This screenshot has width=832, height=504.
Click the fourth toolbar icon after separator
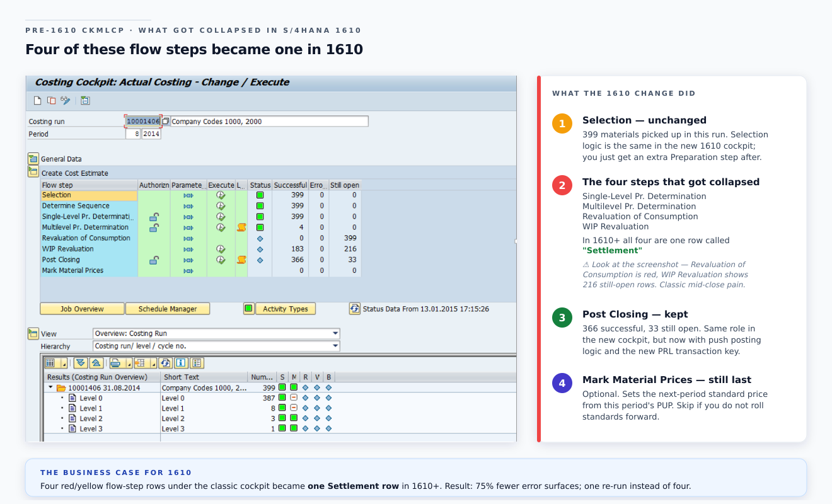coord(85,100)
